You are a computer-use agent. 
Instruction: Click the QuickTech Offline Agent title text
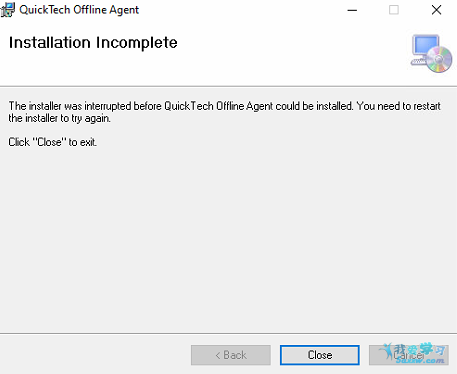[79, 10]
